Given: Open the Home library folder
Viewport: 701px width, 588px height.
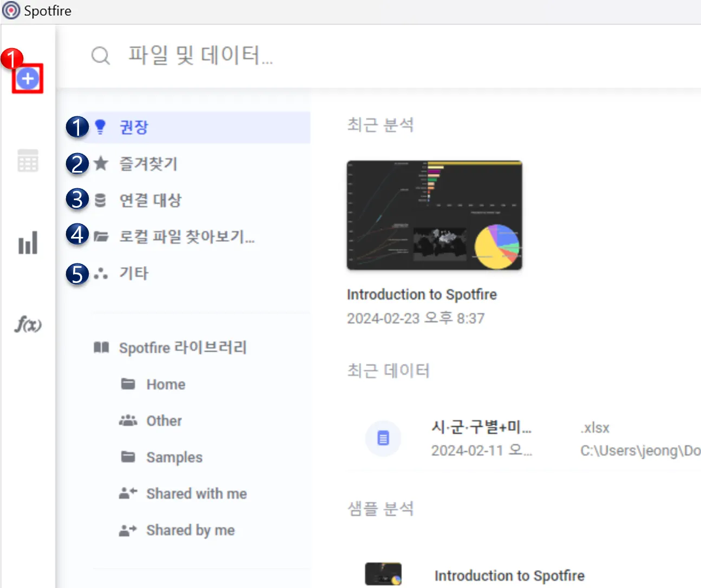Looking at the screenshot, I should click(166, 385).
